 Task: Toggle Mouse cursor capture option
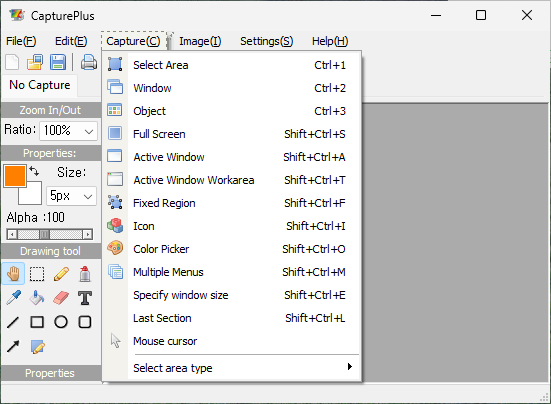[x=232, y=341]
